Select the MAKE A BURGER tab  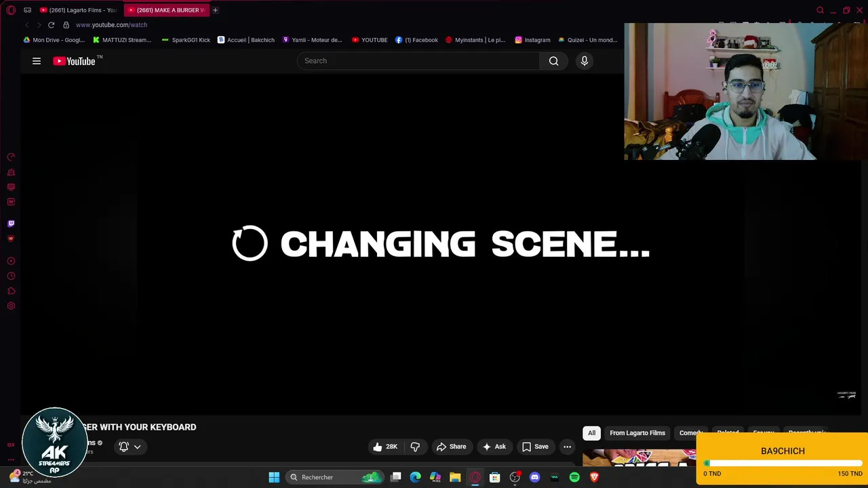(167, 10)
